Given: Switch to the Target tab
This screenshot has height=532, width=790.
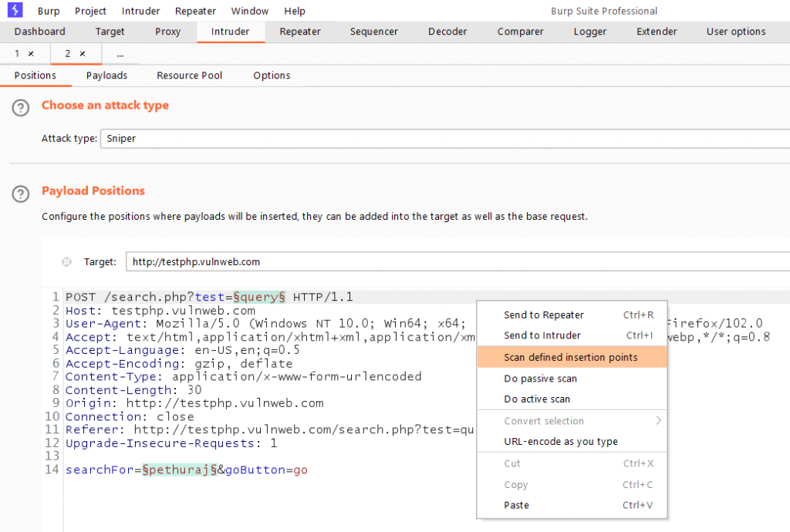Looking at the screenshot, I should pos(110,32).
